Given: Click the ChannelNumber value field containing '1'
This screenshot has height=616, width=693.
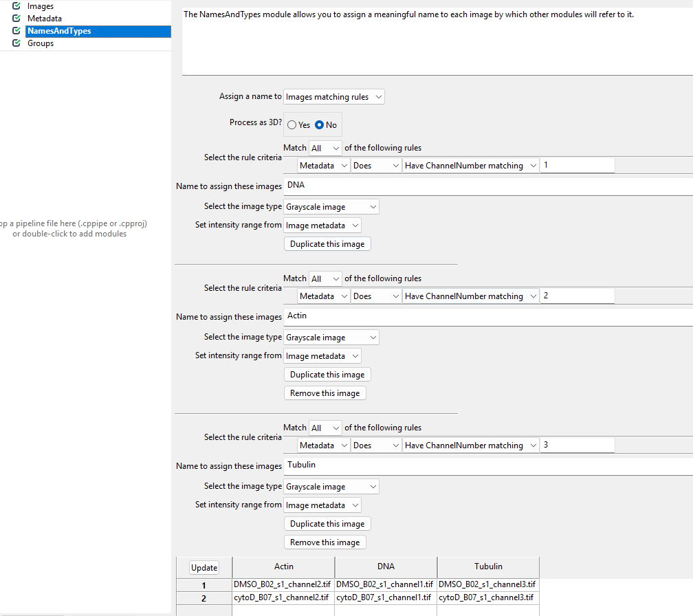Looking at the screenshot, I should click(x=577, y=165).
